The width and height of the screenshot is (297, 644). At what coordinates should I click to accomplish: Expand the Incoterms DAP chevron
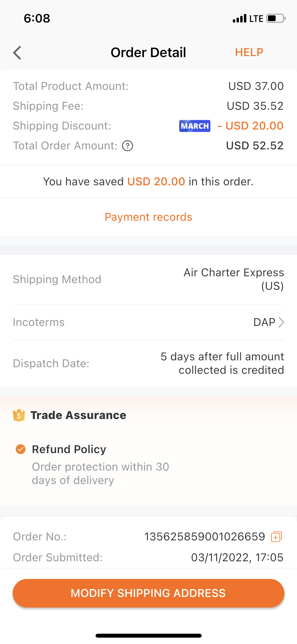point(281,322)
